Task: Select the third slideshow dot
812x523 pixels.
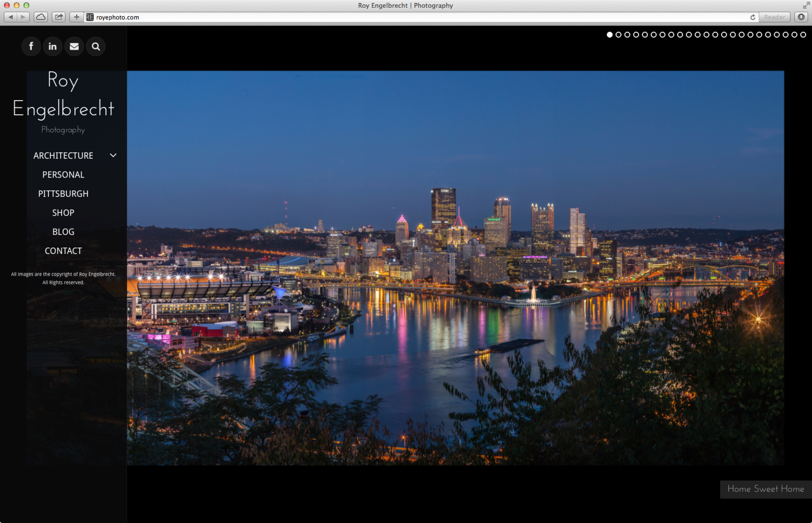Action: (x=627, y=35)
